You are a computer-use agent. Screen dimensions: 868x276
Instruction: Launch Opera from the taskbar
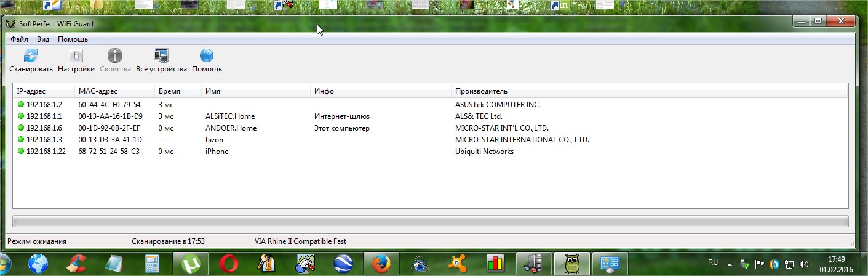click(x=228, y=264)
